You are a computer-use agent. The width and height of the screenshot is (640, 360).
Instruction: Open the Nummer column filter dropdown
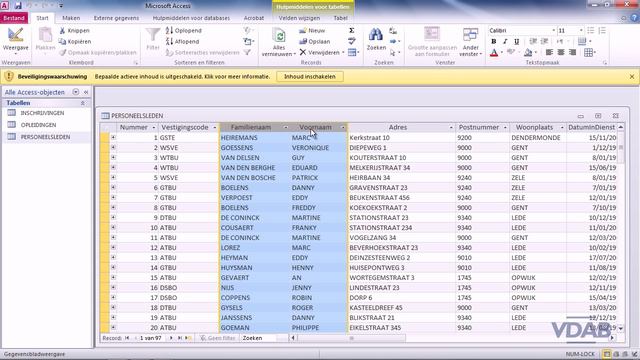pos(154,128)
